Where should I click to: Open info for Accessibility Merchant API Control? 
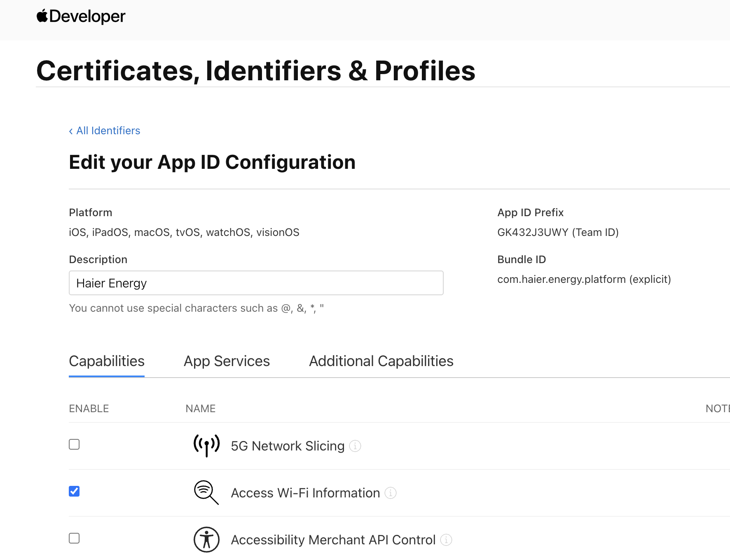pyautogui.click(x=446, y=540)
